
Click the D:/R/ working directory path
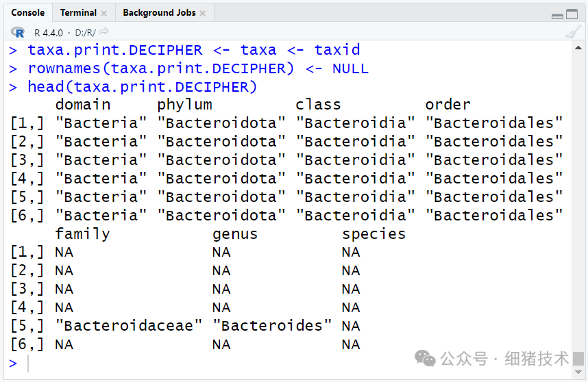coord(85,33)
